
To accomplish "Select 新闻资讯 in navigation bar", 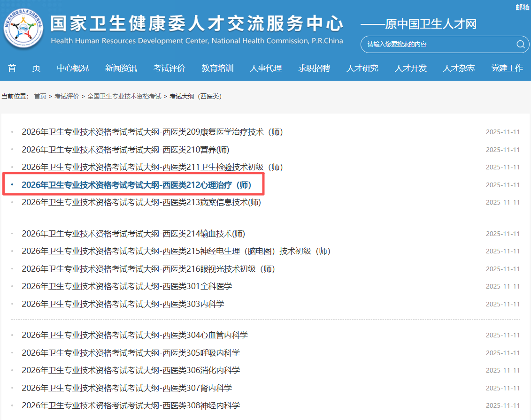I will [x=121, y=68].
